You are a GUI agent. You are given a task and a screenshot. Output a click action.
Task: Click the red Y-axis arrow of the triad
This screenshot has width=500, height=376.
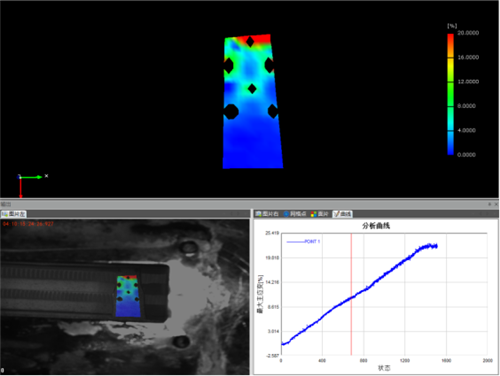pyautogui.click(x=21, y=187)
